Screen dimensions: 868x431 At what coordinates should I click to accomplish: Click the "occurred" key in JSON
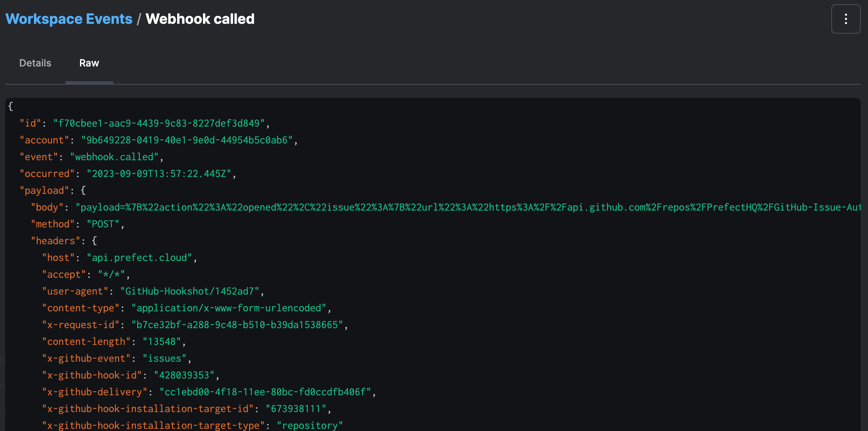(47, 174)
